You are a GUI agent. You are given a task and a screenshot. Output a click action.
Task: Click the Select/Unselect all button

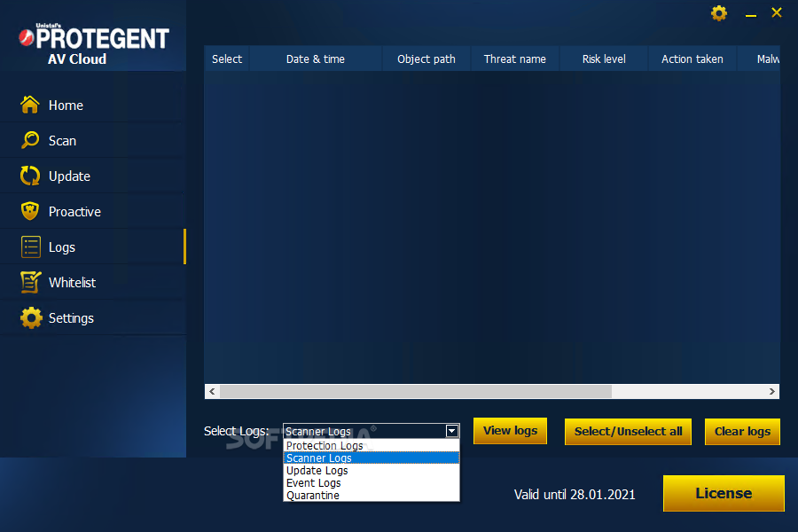click(x=628, y=432)
